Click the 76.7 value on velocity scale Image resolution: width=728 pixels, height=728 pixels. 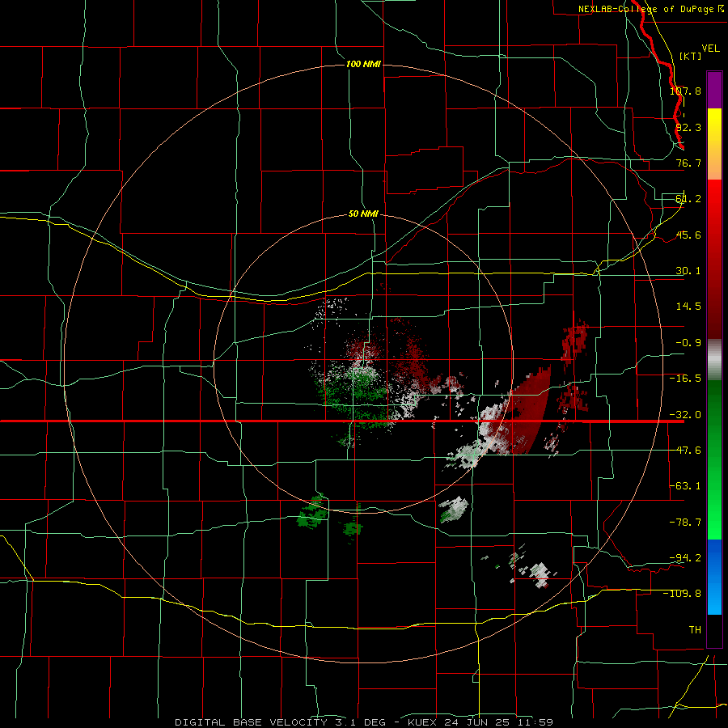coord(688,163)
